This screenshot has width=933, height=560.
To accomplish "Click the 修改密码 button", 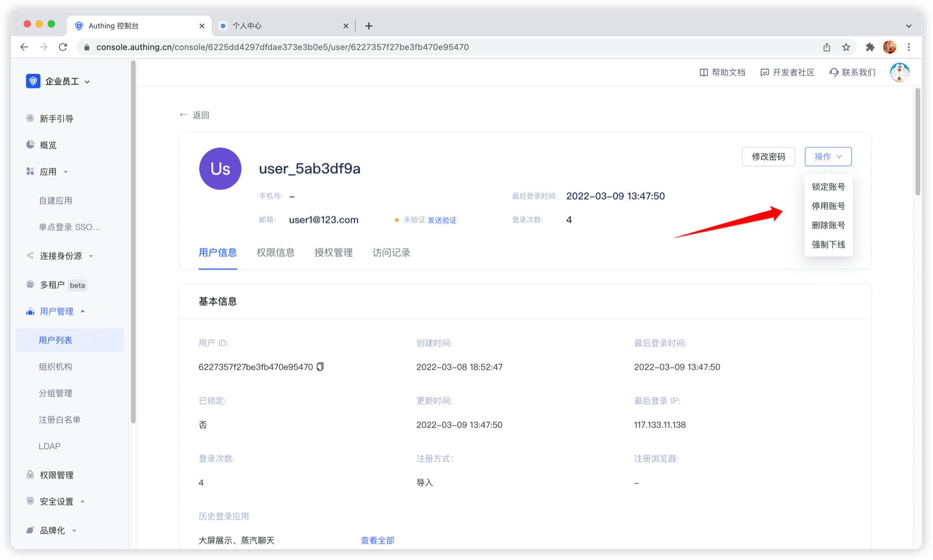I will 768,156.
